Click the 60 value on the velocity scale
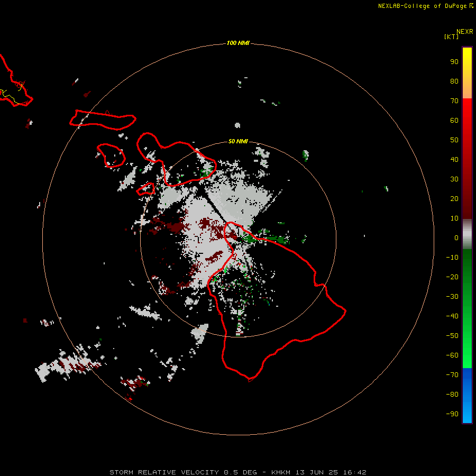The height and width of the screenshot is (476, 476). coord(454,121)
